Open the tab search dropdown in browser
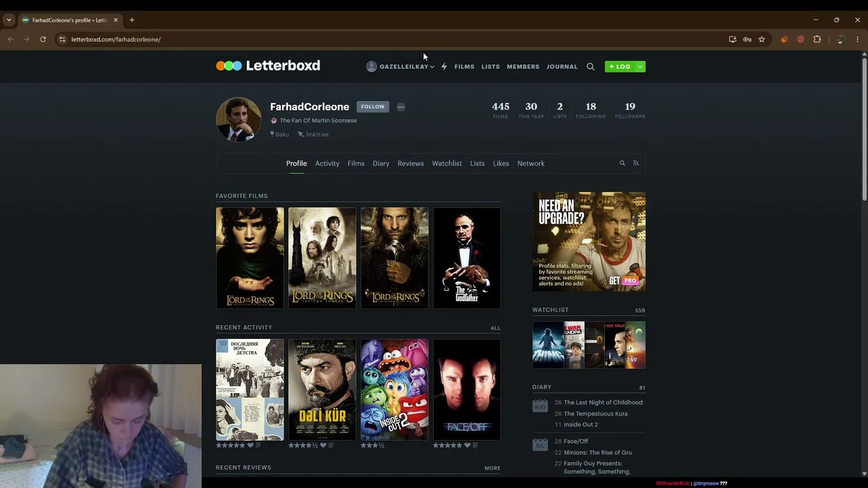868x488 pixels. [x=9, y=20]
